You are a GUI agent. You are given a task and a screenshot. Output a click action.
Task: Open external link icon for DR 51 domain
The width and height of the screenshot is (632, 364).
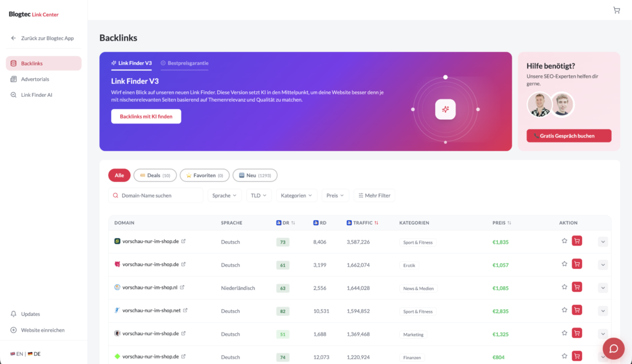coord(183,333)
